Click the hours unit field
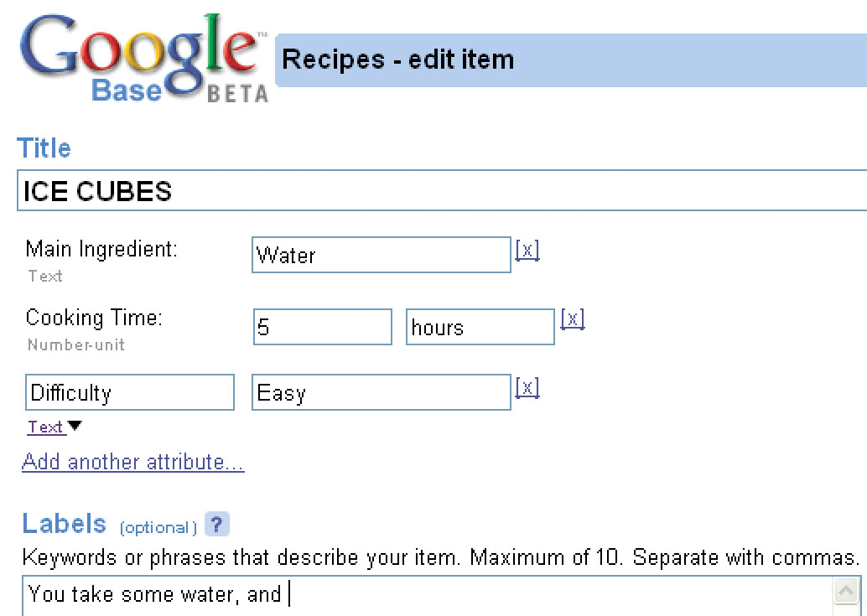This screenshot has height=616, width=867. (x=480, y=327)
